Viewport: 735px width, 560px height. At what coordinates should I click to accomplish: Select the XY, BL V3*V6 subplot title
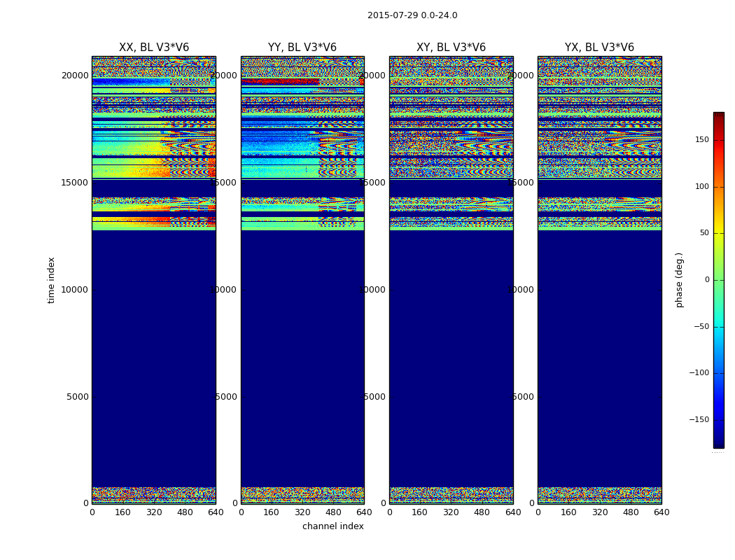tap(451, 48)
